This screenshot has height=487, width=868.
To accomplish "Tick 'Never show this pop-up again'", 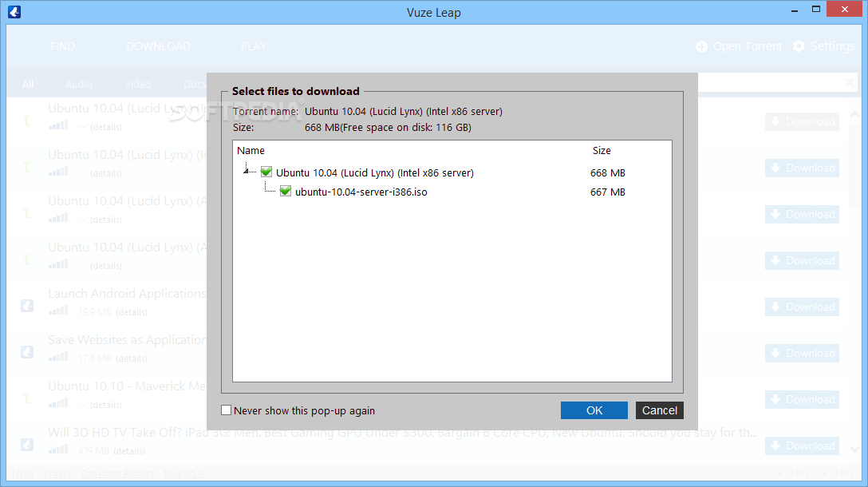I will pos(226,410).
